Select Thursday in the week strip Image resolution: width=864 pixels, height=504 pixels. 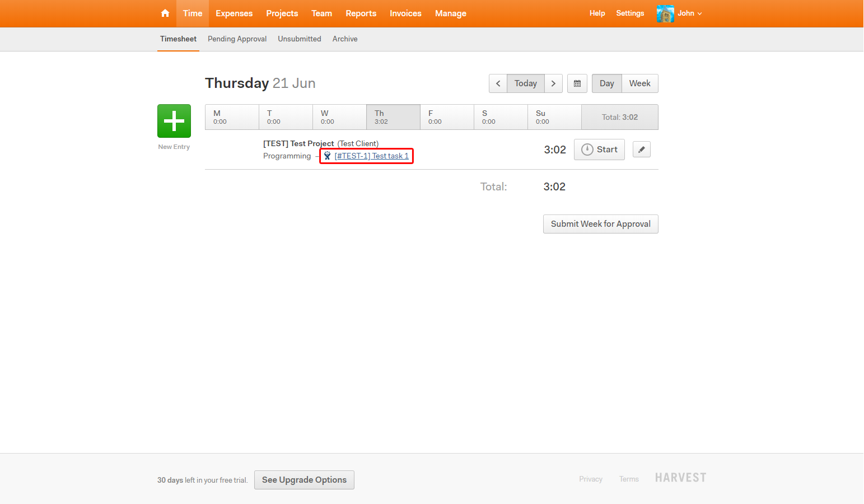coord(393,117)
